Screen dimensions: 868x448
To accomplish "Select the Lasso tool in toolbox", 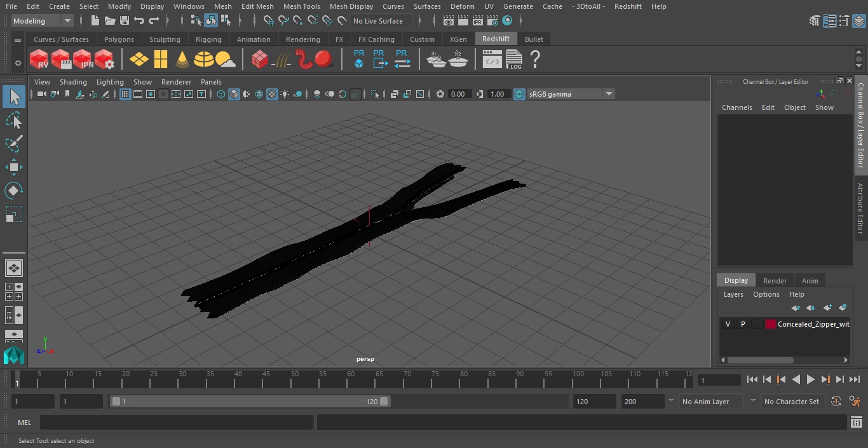I will coord(13,120).
